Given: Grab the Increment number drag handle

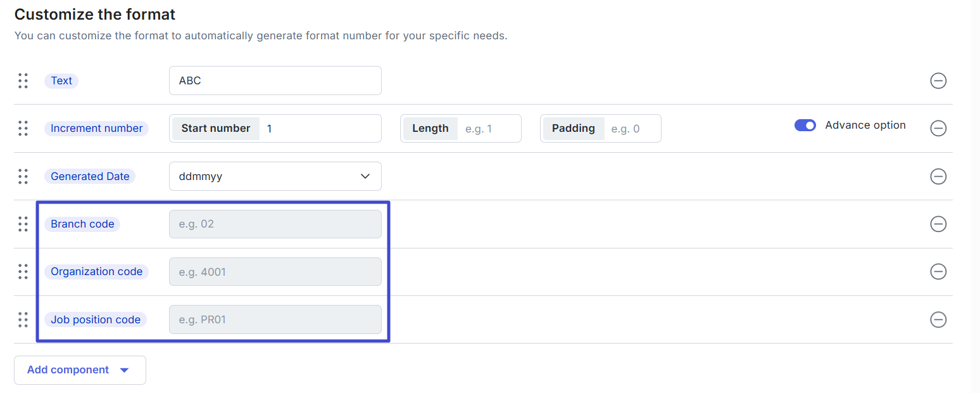Looking at the screenshot, I should point(23,128).
